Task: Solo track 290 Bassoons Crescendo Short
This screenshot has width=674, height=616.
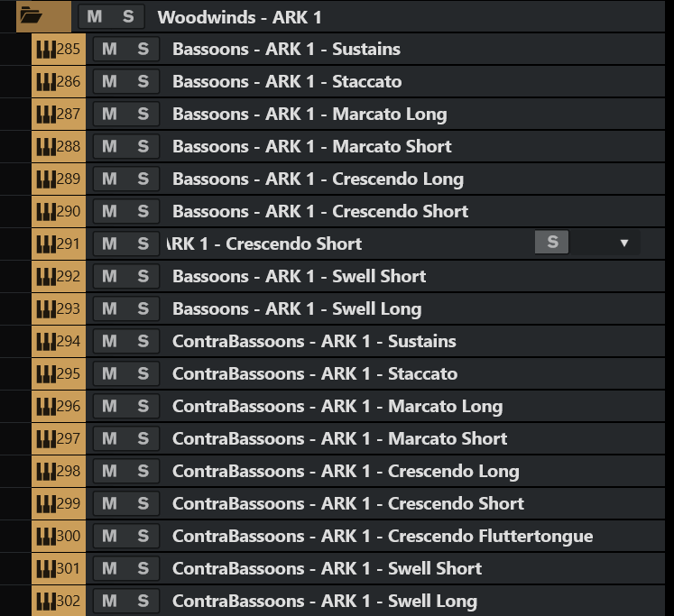Action: (x=143, y=211)
